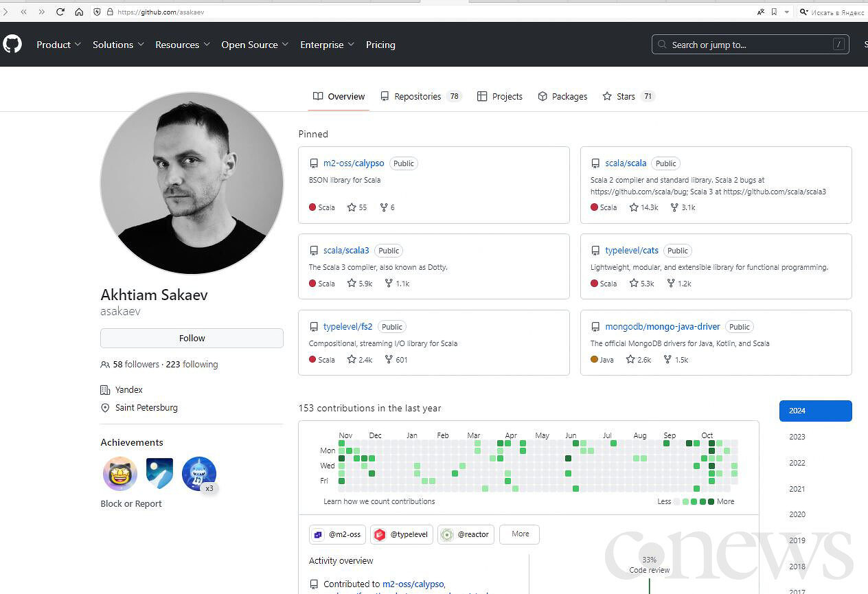Click the browser forward arrow

[42, 12]
